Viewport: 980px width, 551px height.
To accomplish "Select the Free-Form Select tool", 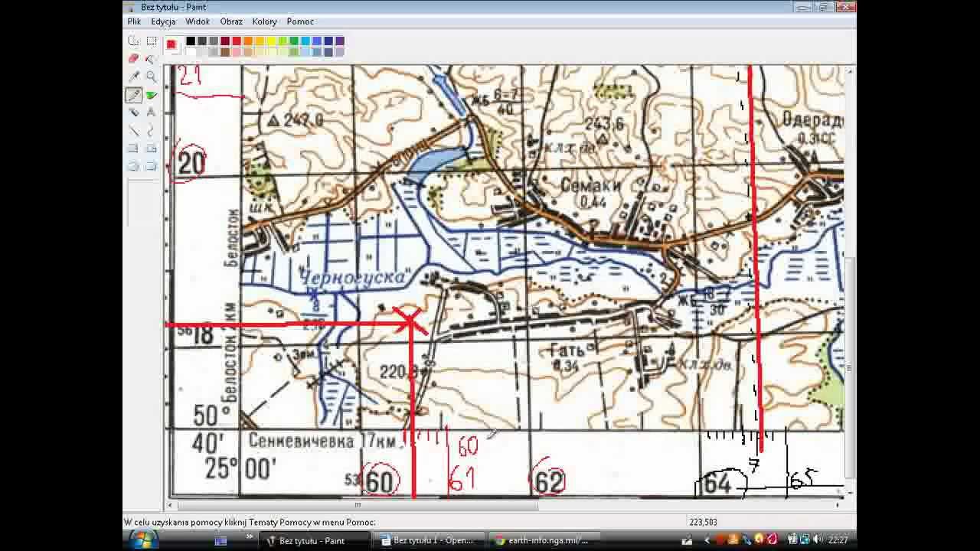I will [x=134, y=41].
